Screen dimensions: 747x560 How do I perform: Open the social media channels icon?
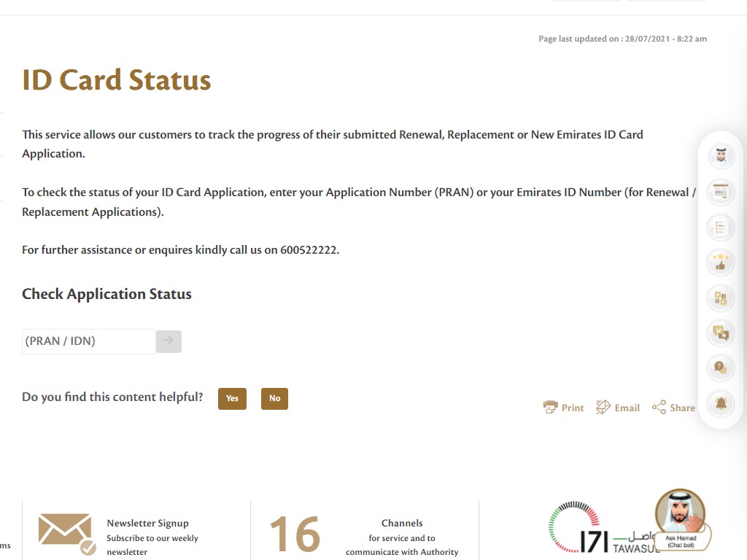pyautogui.click(x=721, y=297)
